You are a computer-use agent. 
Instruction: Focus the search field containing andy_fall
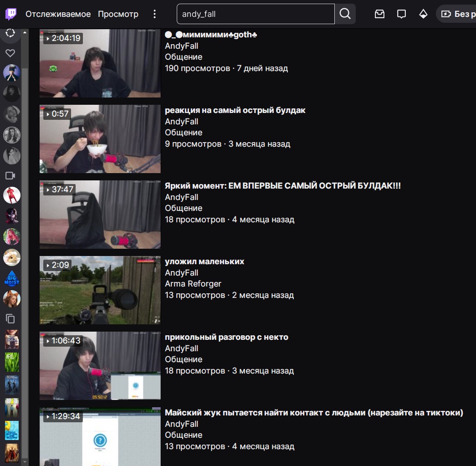256,14
